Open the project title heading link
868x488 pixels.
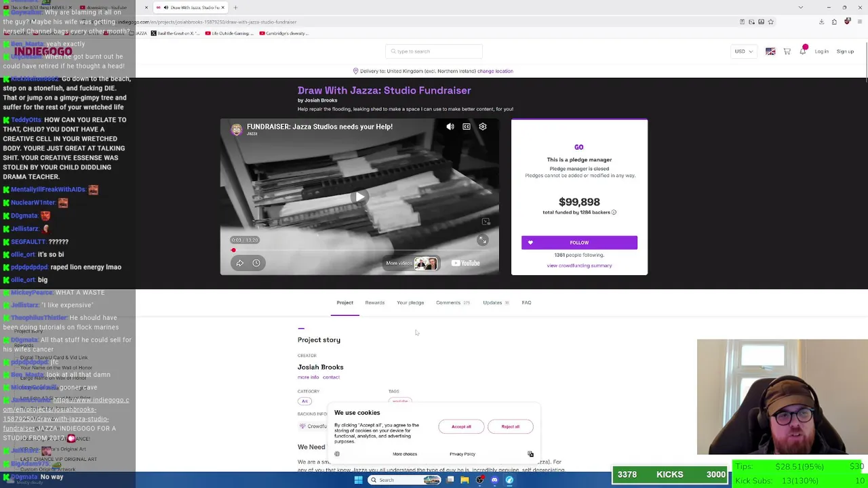click(x=384, y=91)
